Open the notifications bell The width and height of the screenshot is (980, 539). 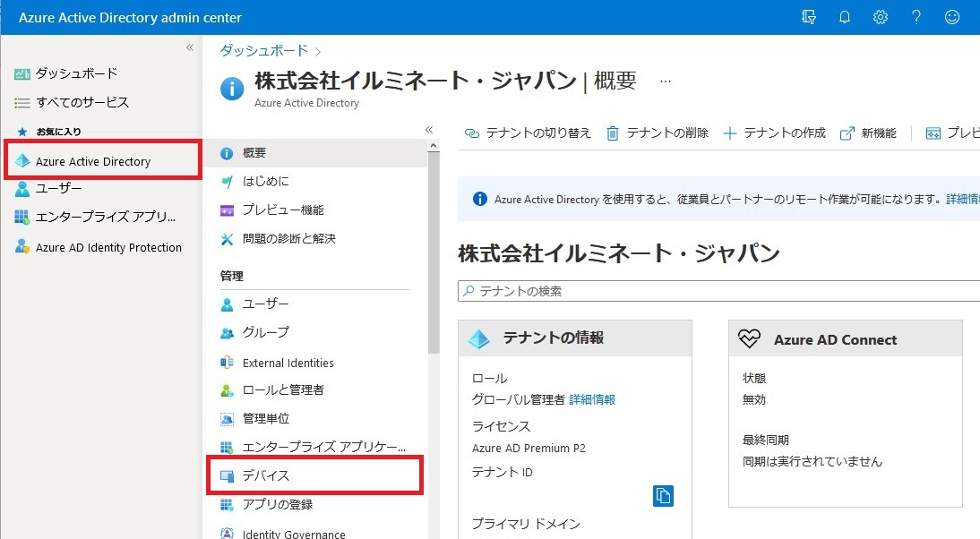pyautogui.click(x=845, y=18)
